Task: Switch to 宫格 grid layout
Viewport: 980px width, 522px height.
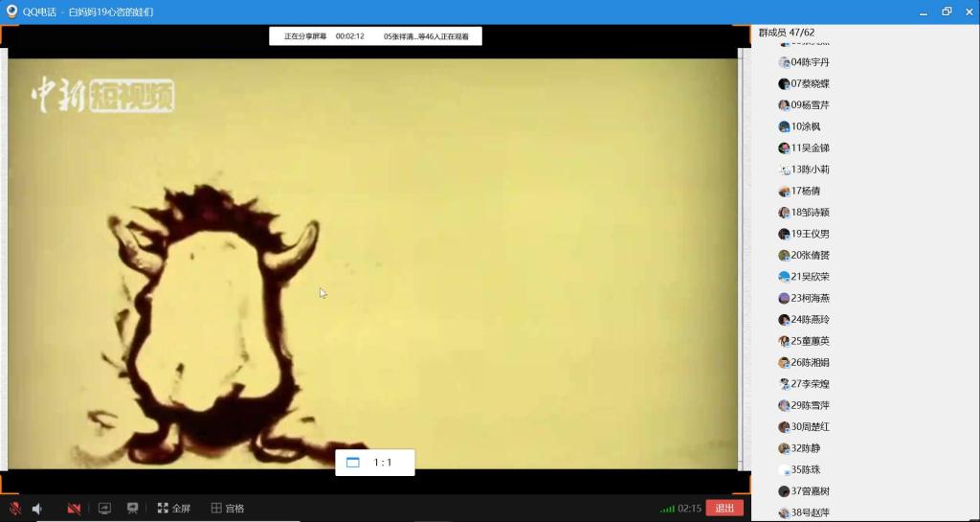Action: coord(228,509)
